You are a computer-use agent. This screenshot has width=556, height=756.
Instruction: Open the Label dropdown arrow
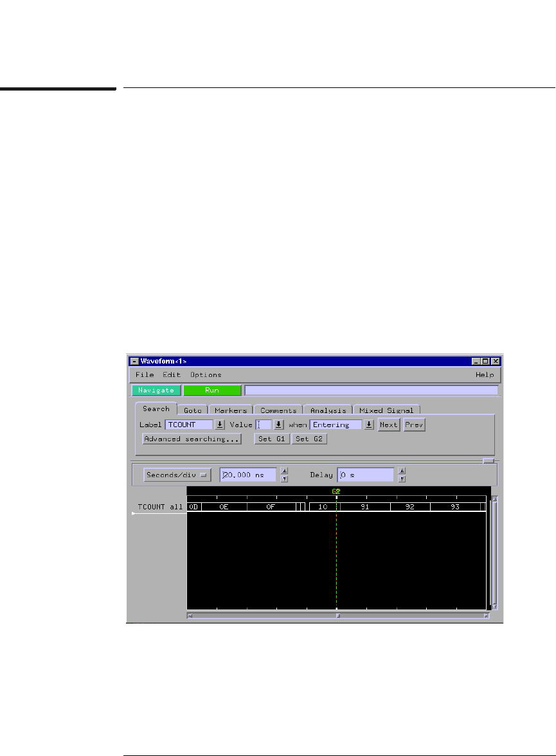220,425
